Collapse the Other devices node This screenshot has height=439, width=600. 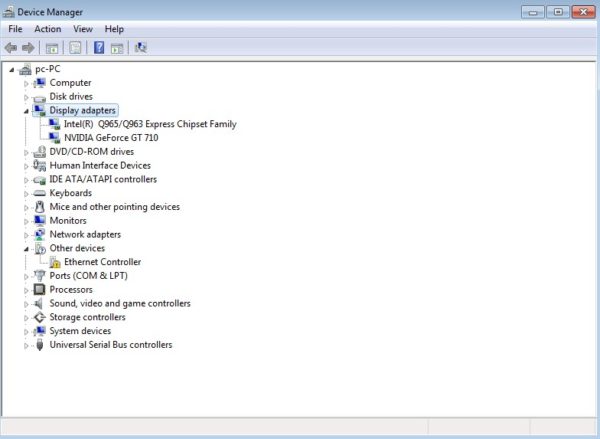pyautogui.click(x=27, y=248)
